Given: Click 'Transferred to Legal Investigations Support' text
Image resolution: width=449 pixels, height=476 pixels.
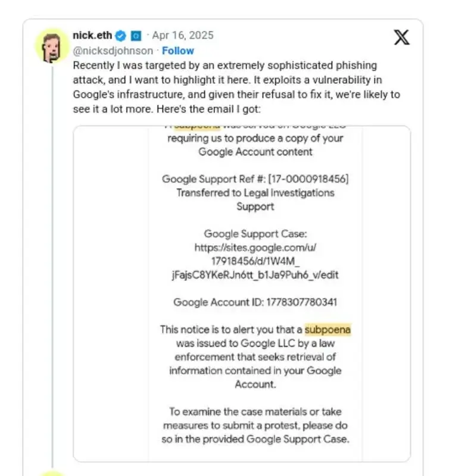Looking at the screenshot, I should (255, 199).
